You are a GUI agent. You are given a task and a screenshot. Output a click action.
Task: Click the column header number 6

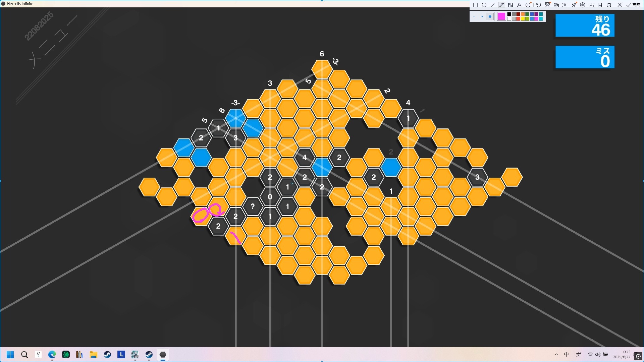[x=322, y=54]
